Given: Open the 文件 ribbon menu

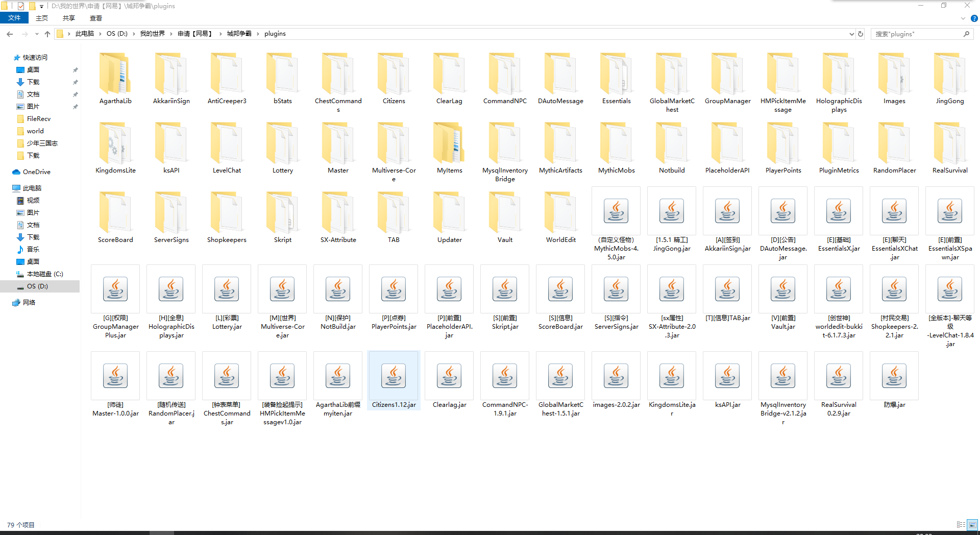Looking at the screenshot, I should coord(14,18).
